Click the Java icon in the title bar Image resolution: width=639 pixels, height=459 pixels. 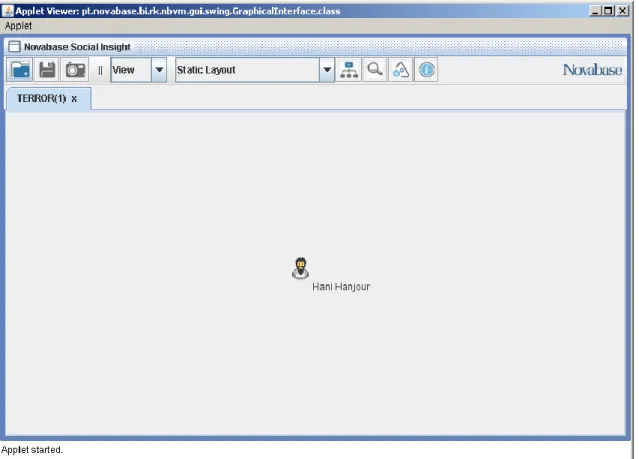tap(7, 11)
